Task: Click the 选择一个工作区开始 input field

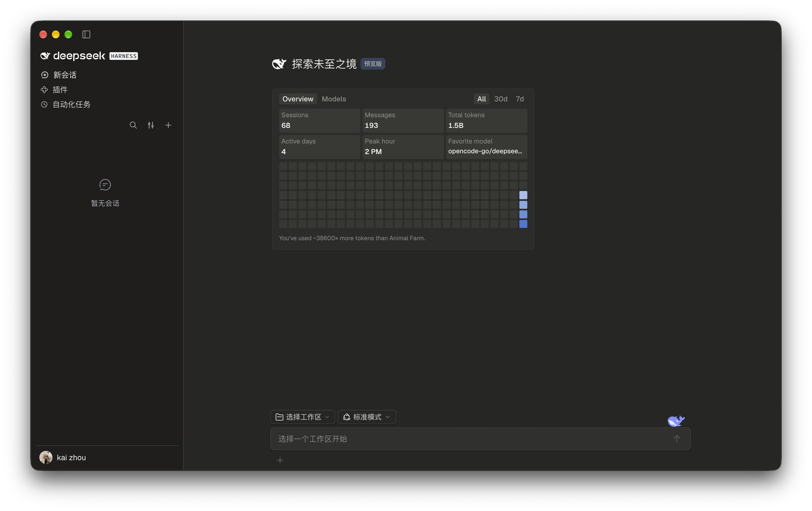Action: 480,439
